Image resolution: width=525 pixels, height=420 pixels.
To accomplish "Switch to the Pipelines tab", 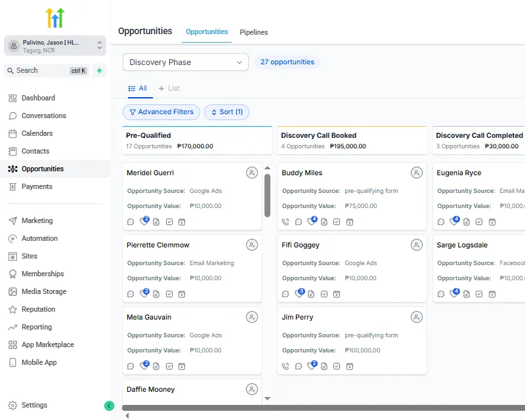I will click(x=254, y=32).
